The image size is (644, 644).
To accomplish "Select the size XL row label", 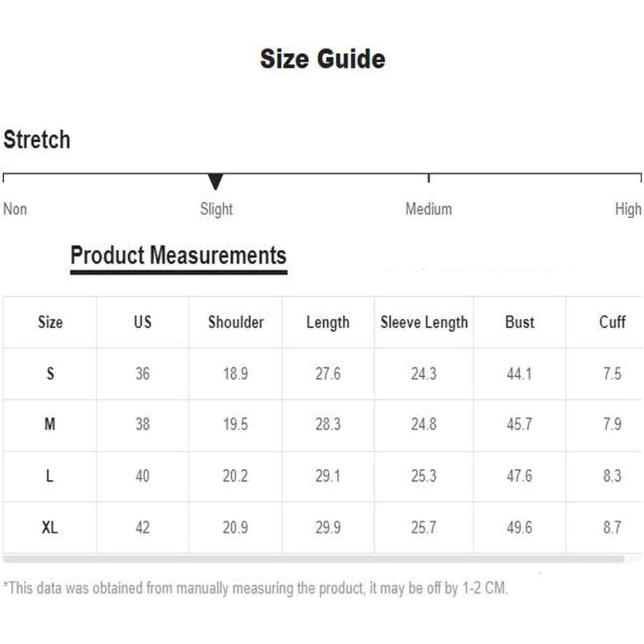I will tap(50, 527).
